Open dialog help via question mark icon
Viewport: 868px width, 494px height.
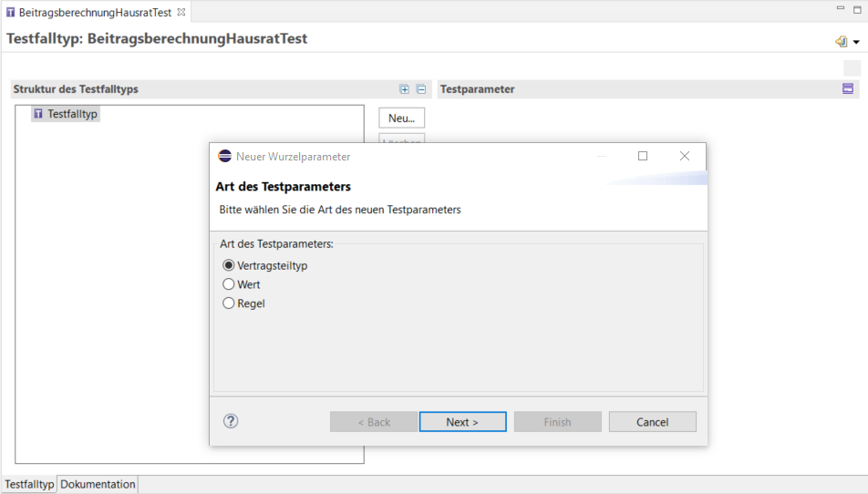(231, 421)
